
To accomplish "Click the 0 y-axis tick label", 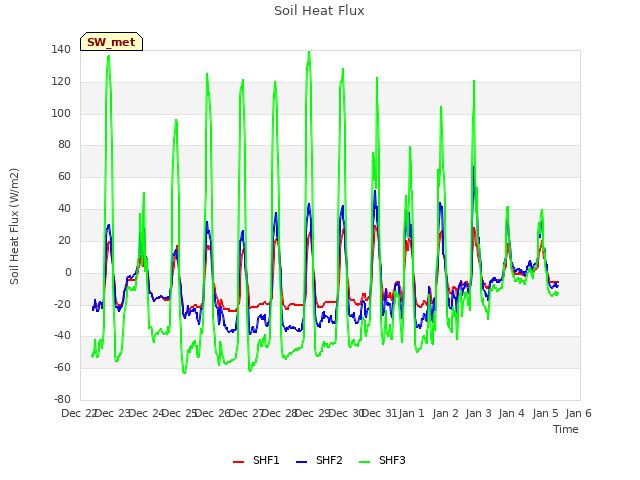I will [x=68, y=272].
